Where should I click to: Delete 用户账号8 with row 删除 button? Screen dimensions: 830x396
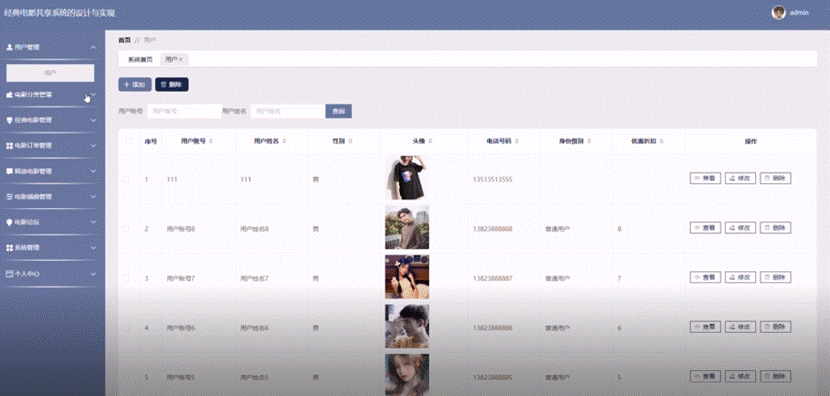click(x=775, y=228)
